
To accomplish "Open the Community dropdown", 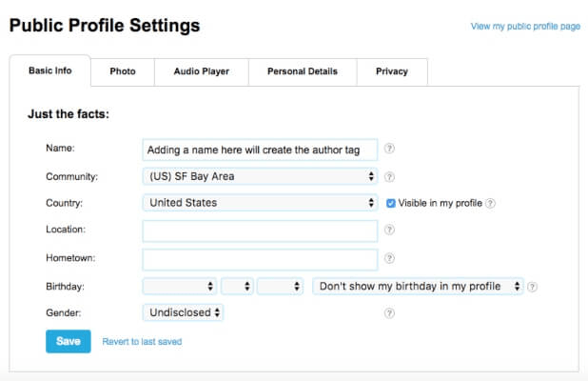I will point(260,176).
